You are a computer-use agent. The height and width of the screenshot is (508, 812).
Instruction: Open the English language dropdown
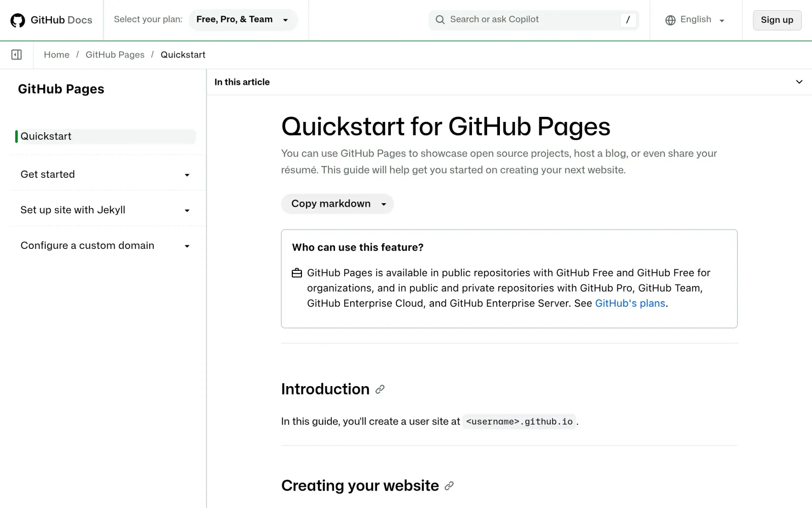click(695, 20)
